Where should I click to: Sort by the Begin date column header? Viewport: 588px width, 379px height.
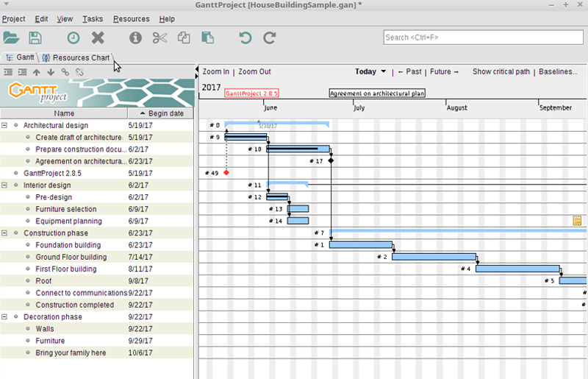pos(161,113)
